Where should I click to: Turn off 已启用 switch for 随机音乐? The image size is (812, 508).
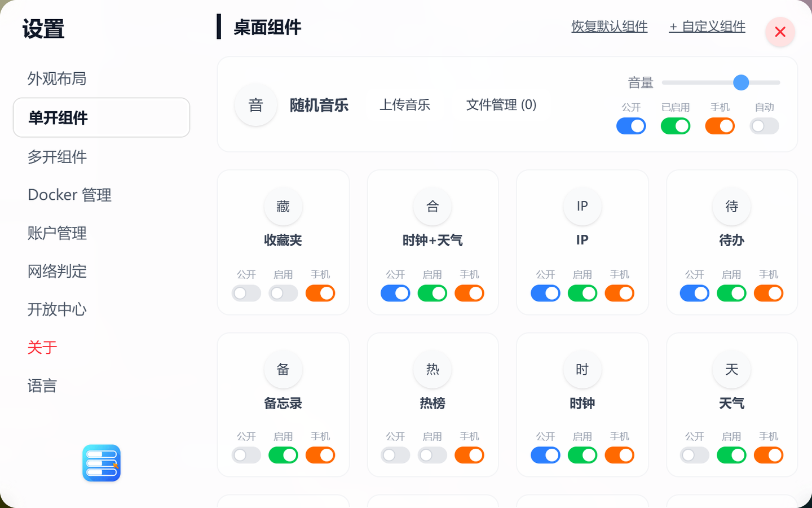point(676,126)
